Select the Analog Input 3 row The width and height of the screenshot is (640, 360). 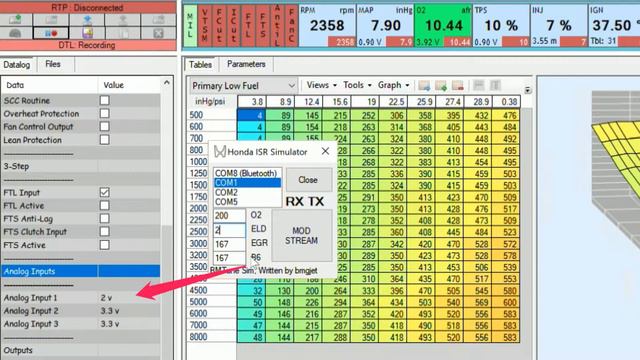(81, 324)
